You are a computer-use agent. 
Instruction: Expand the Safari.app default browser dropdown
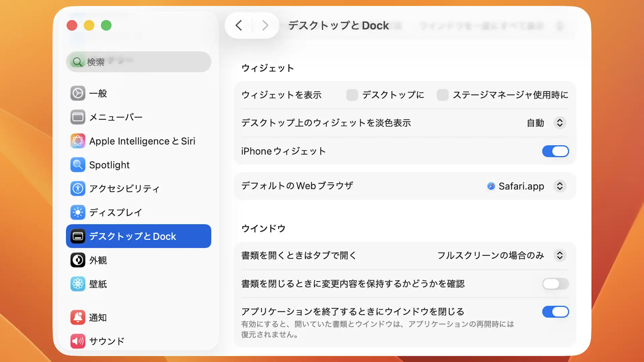(559, 186)
